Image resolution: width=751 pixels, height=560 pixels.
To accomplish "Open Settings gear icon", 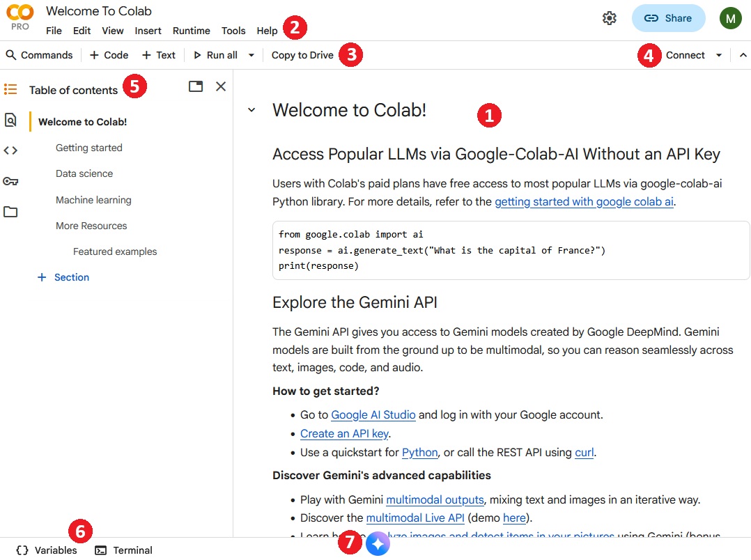I will [609, 18].
